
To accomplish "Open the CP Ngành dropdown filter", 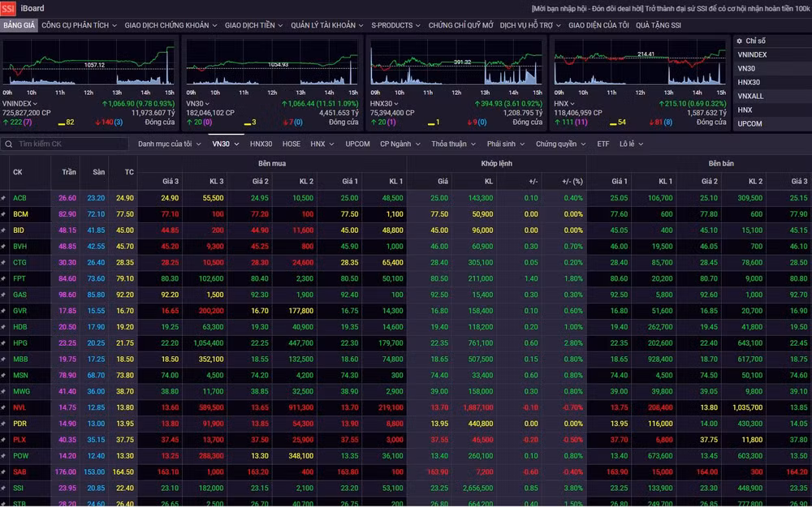I will coord(400,144).
